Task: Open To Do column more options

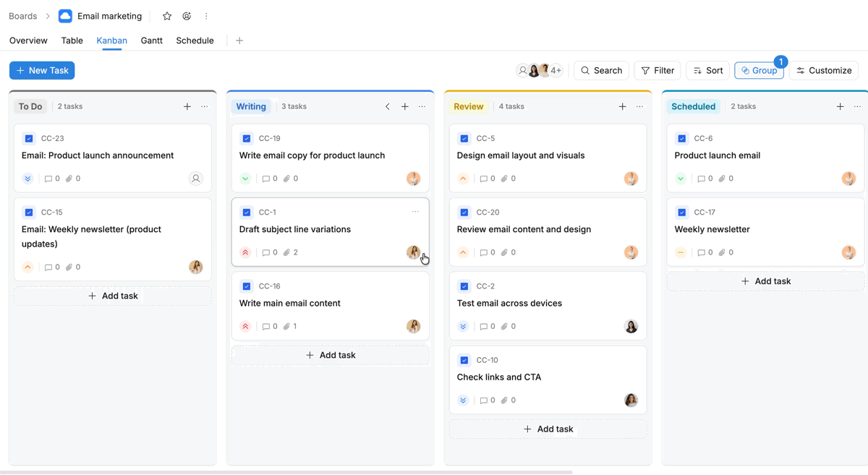Action: pyautogui.click(x=205, y=106)
